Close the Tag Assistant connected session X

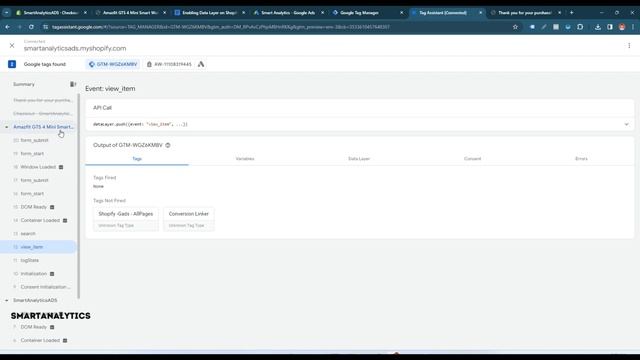pyautogui.click(x=12, y=46)
